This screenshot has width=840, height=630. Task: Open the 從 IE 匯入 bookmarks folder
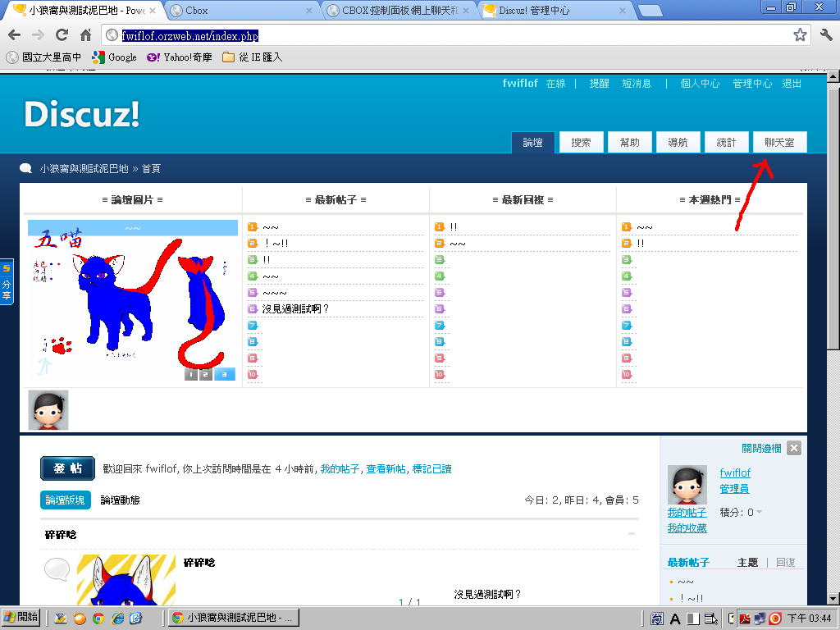(x=253, y=57)
